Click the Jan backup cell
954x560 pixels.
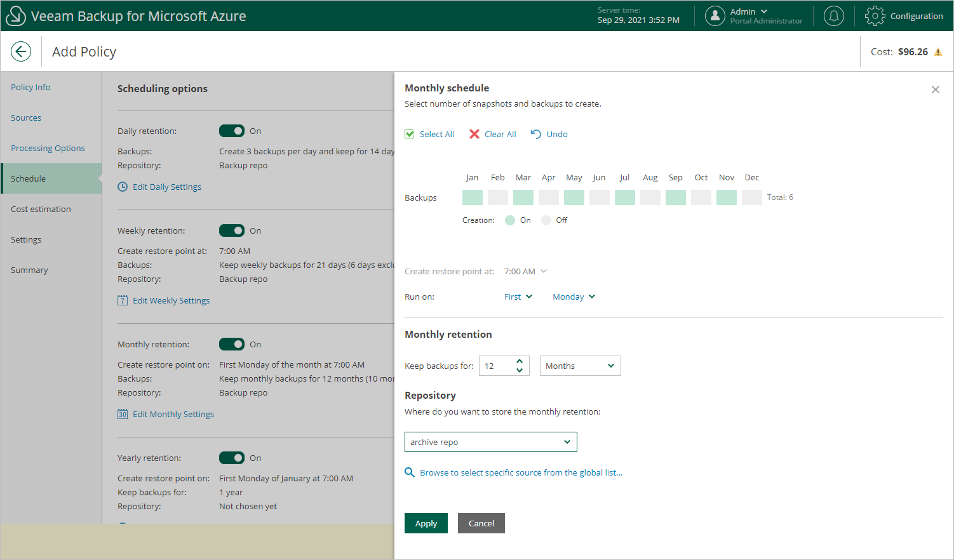(473, 197)
